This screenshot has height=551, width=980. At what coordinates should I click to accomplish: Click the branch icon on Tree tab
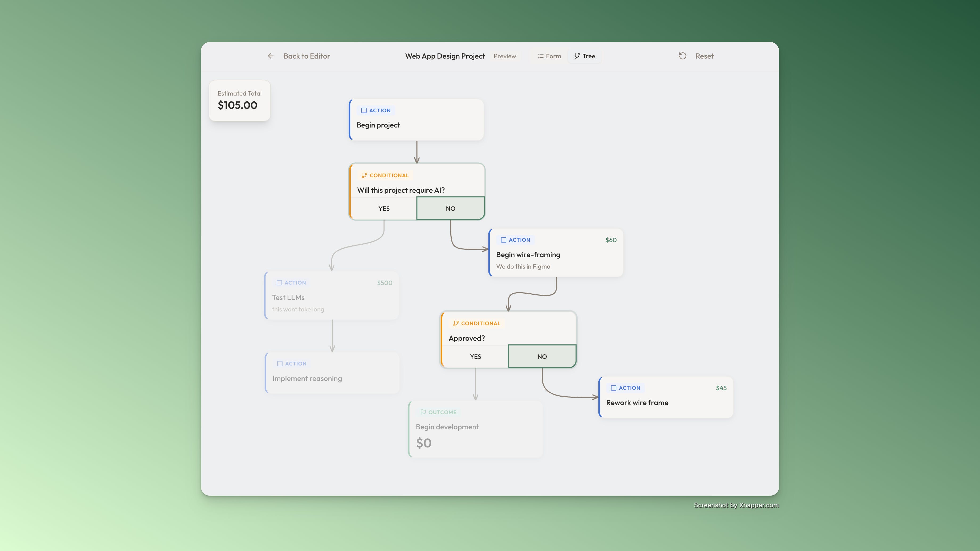pyautogui.click(x=577, y=56)
